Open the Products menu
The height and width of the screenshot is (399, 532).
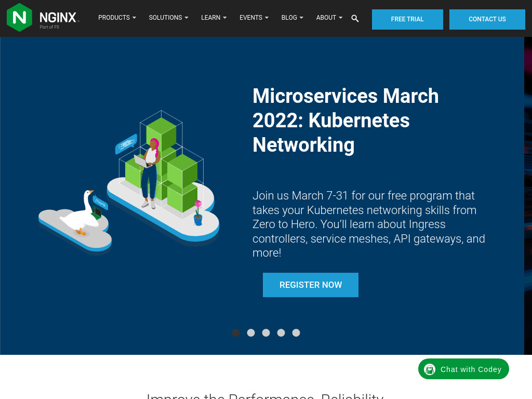[x=117, y=18]
